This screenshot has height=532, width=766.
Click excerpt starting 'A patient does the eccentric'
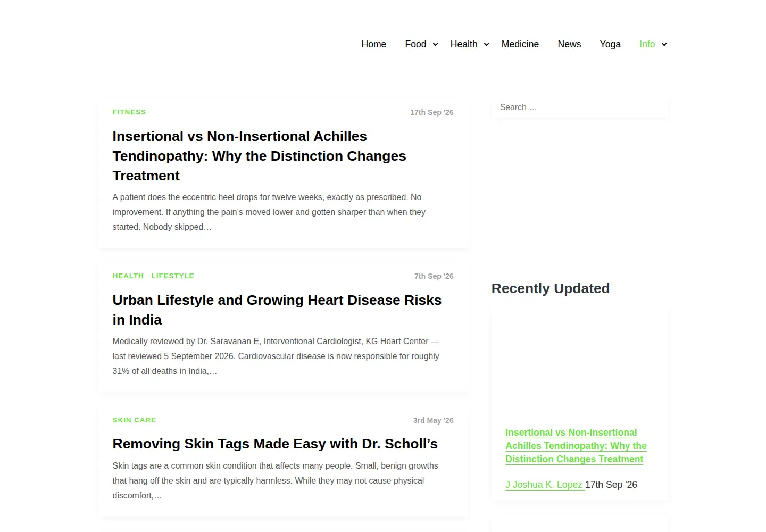click(269, 212)
